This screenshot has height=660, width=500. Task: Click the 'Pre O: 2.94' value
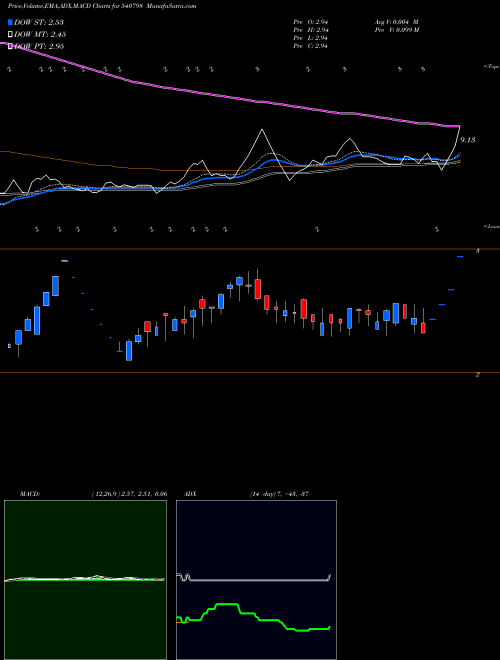pos(311,22)
